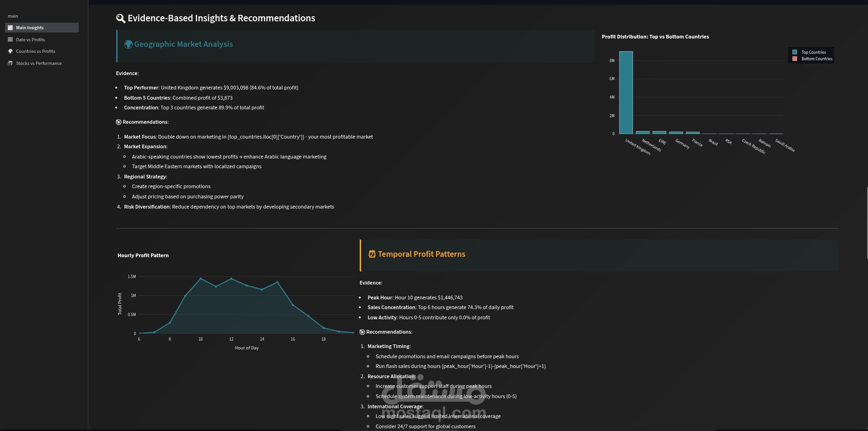Click the Top Performer evidence line
Screen dimensions: 868x431
click(211, 88)
